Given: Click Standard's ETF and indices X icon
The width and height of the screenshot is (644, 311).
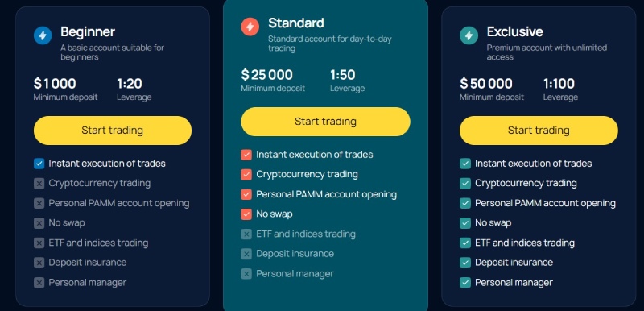Looking at the screenshot, I should tap(246, 234).
